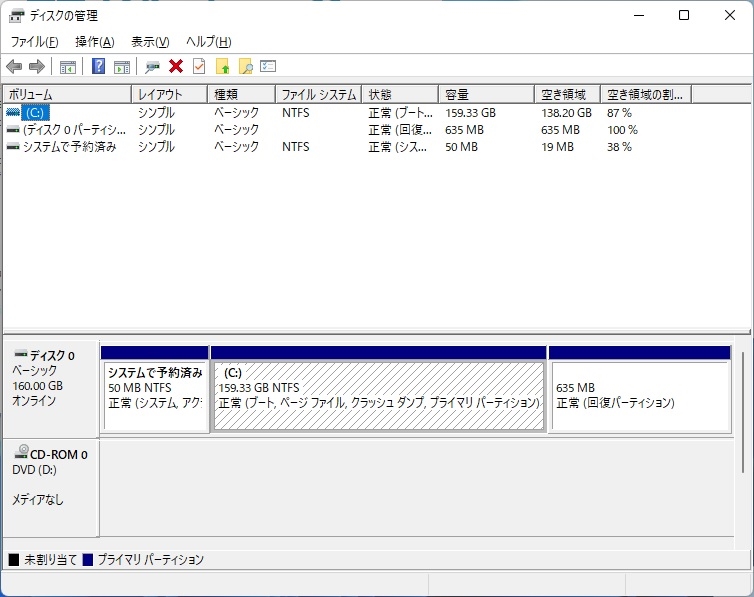Click the Disk Management title bar app icon

coord(16,16)
